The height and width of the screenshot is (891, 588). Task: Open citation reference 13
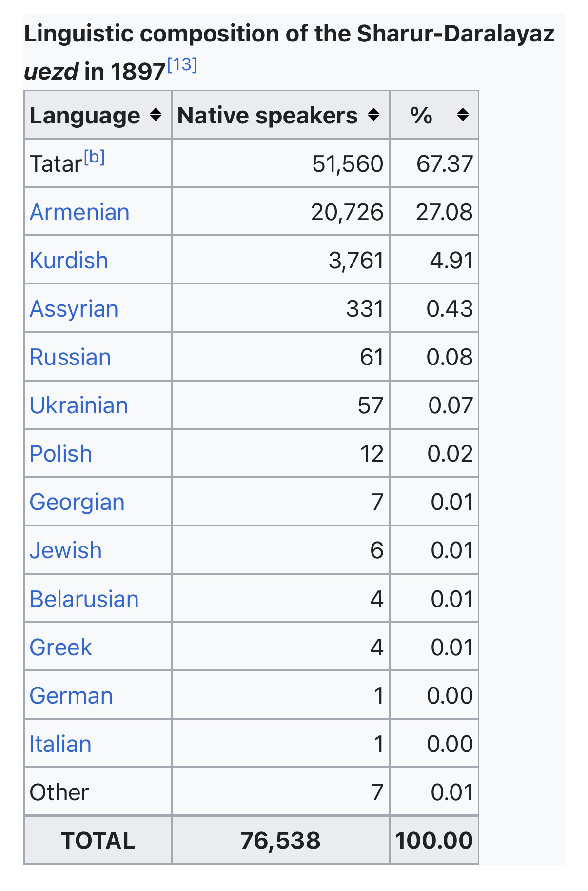182,64
